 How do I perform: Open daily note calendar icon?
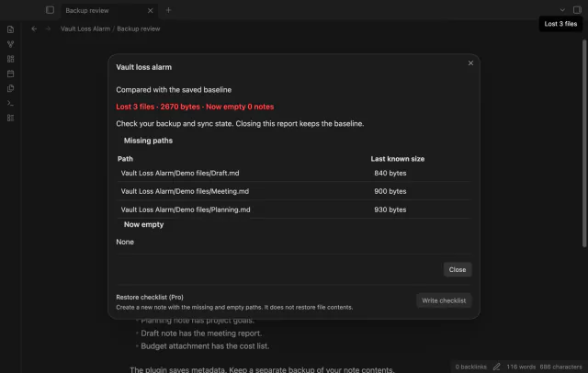tap(10, 73)
